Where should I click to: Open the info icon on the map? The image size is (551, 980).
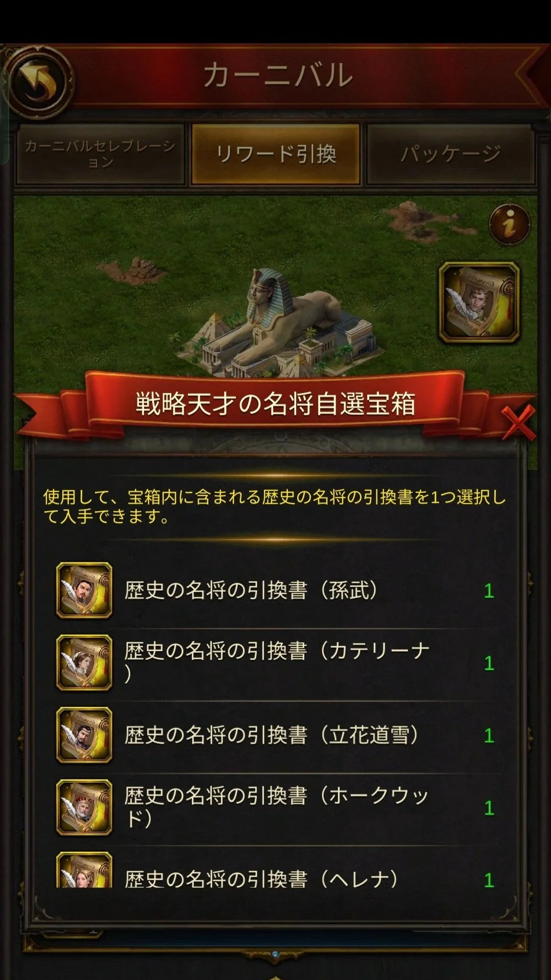[x=509, y=224]
